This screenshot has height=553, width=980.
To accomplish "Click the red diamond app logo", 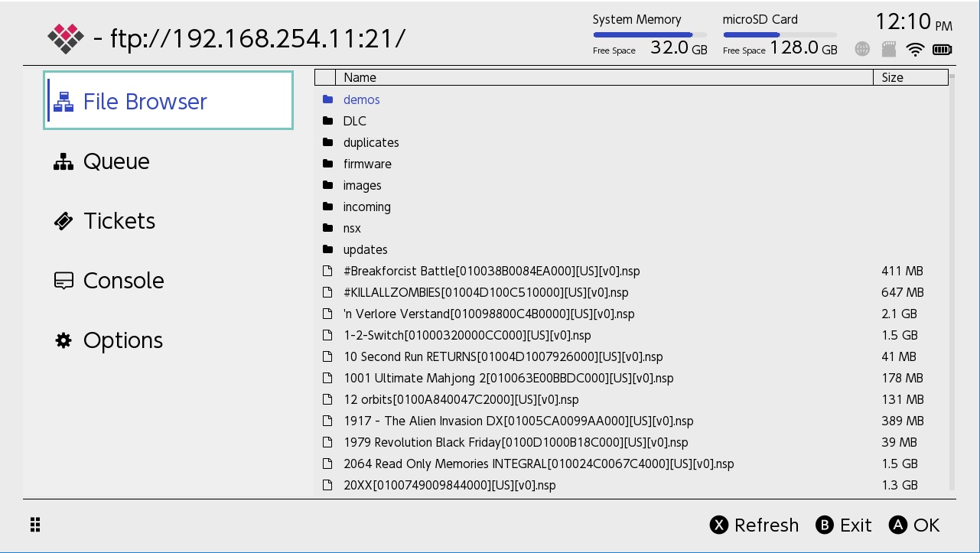I will coord(66,38).
